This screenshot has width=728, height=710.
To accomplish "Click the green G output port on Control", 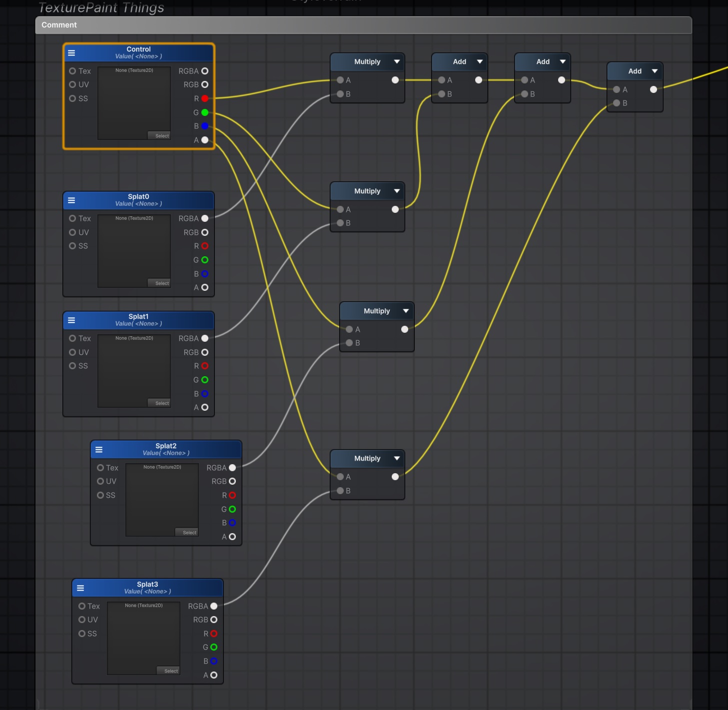I will (205, 112).
